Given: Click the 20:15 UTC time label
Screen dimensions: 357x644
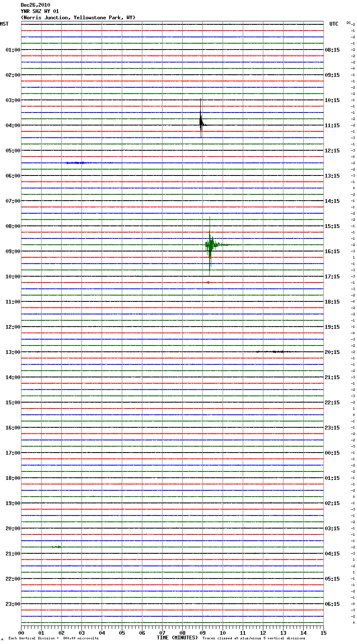Looking at the screenshot, I should point(332,352).
